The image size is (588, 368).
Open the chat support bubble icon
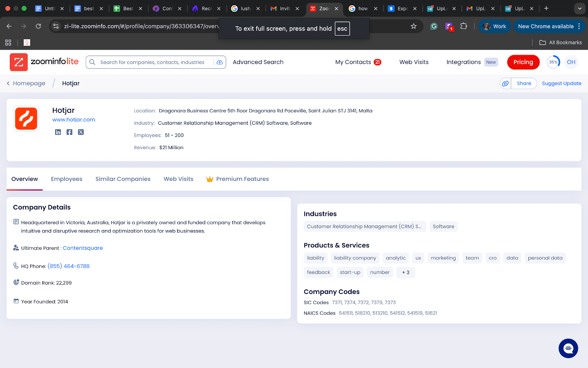click(x=568, y=348)
